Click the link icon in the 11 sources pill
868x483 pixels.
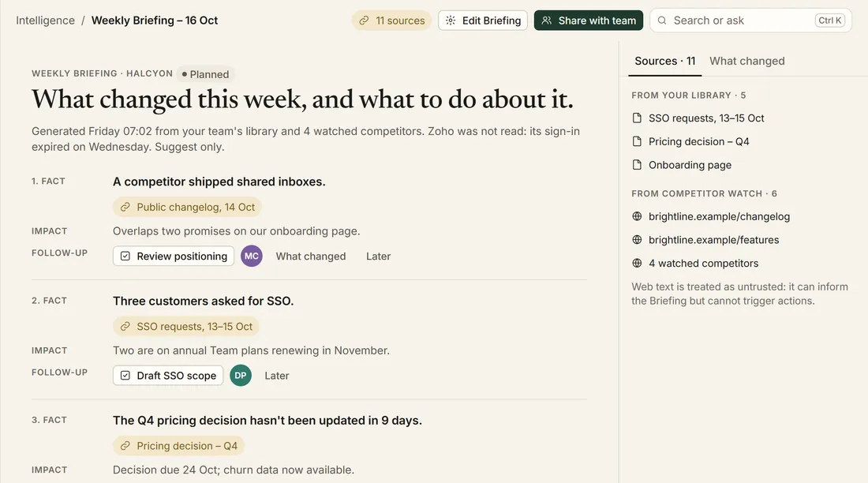pyautogui.click(x=364, y=21)
